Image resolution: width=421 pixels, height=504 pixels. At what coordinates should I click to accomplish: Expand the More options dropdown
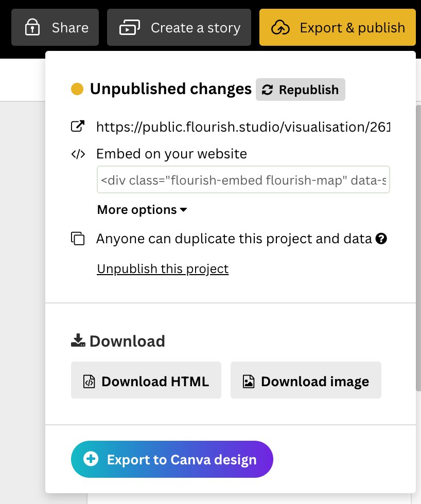[x=142, y=210]
